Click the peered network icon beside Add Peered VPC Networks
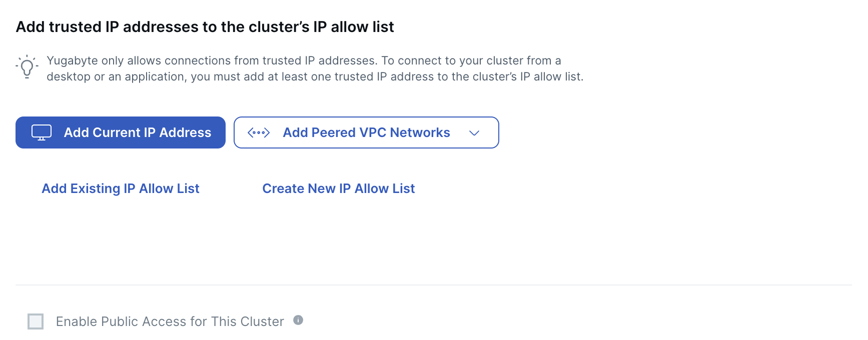Image resolution: width=868 pixels, height=340 pixels. 259,132
